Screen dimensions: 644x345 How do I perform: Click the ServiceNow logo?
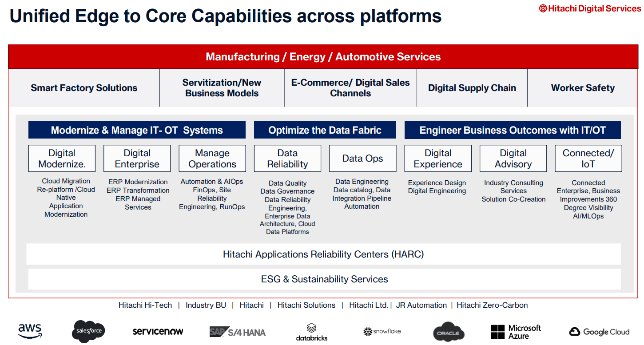(x=158, y=331)
